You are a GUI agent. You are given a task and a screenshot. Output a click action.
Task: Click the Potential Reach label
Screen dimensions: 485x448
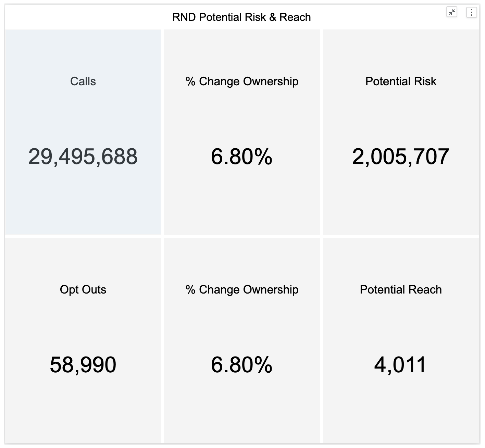click(x=401, y=289)
